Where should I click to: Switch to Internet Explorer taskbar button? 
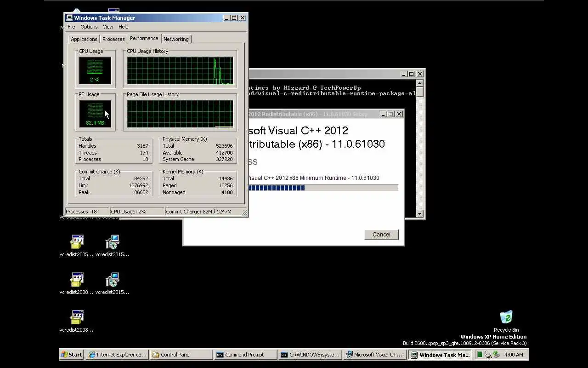click(117, 355)
